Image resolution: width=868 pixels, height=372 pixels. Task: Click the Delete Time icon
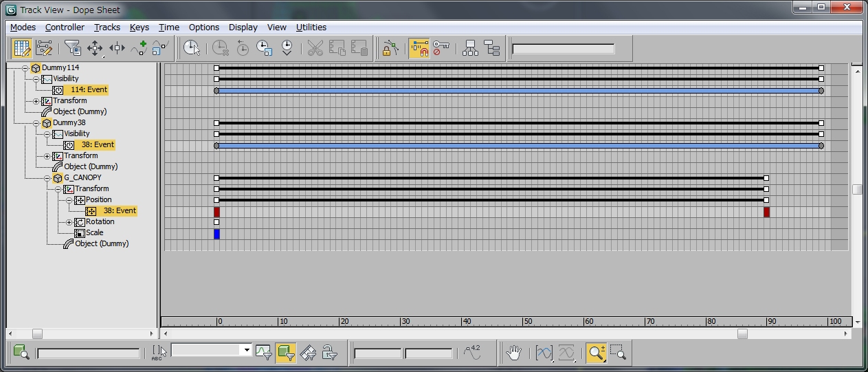[x=221, y=48]
